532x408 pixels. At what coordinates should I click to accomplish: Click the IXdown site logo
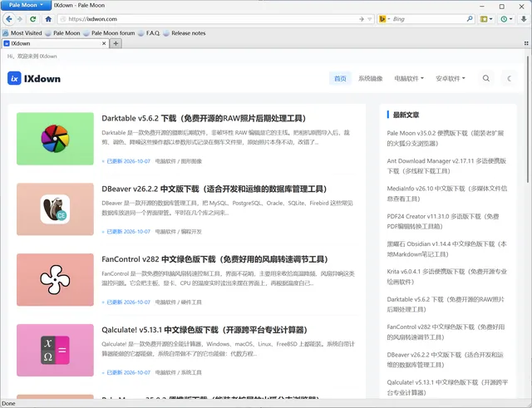(x=34, y=78)
